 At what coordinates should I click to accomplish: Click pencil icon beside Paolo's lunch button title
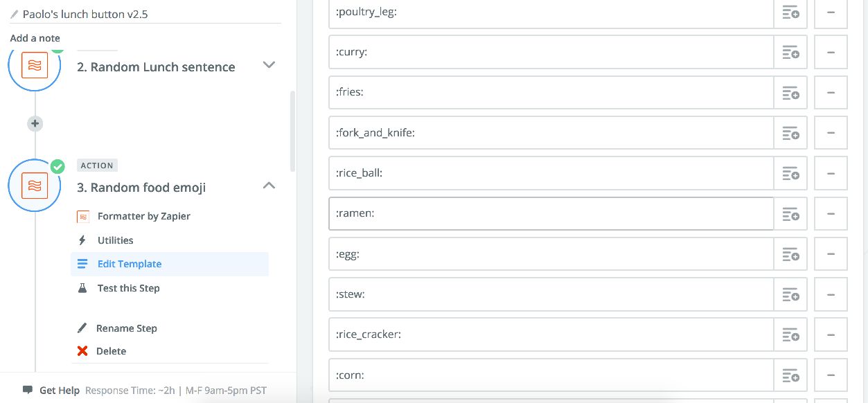click(x=14, y=14)
